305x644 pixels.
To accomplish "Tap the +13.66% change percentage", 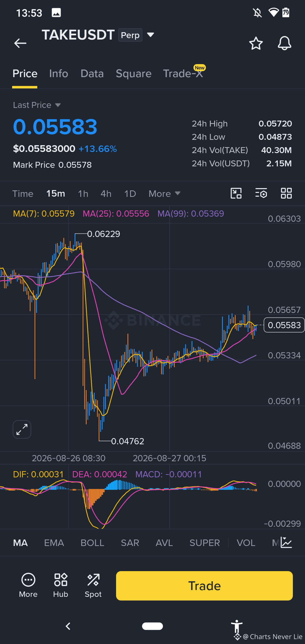I will pyautogui.click(x=98, y=149).
